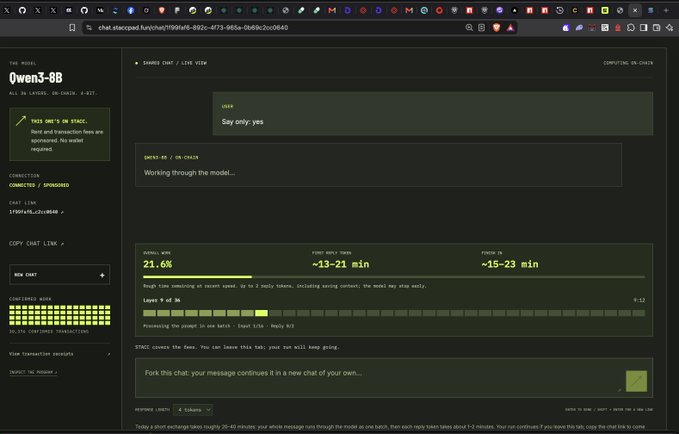Toggle reader mode icon in address bar
The height and width of the screenshot is (434, 679).
(x=482, y=28)
